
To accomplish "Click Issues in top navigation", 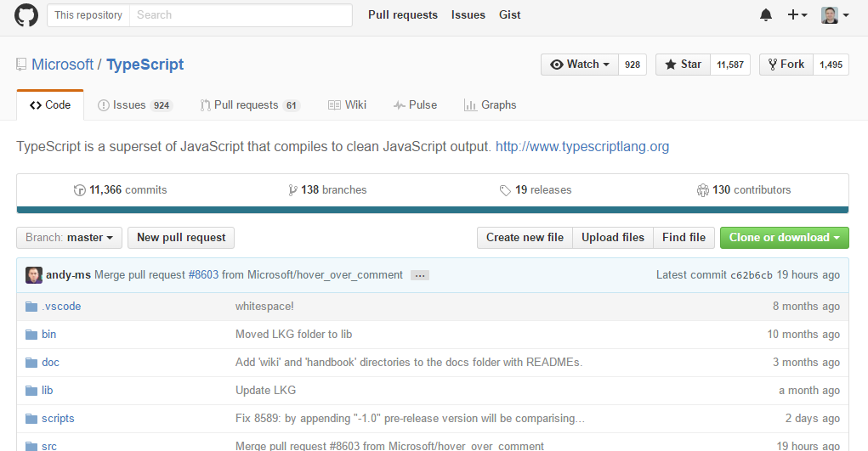I will tap(468, 15).
